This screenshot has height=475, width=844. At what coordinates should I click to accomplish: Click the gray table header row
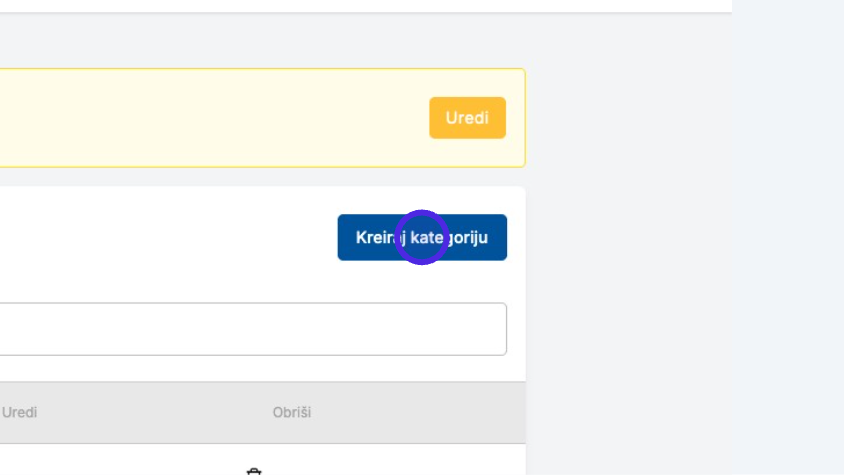point(263,413)
